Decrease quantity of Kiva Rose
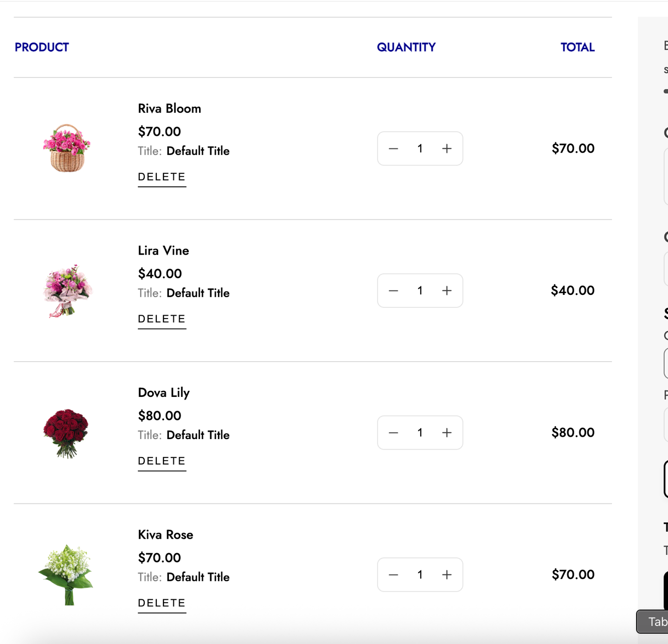The height and width of the screenshot is (644, 668). pos(393,575)
